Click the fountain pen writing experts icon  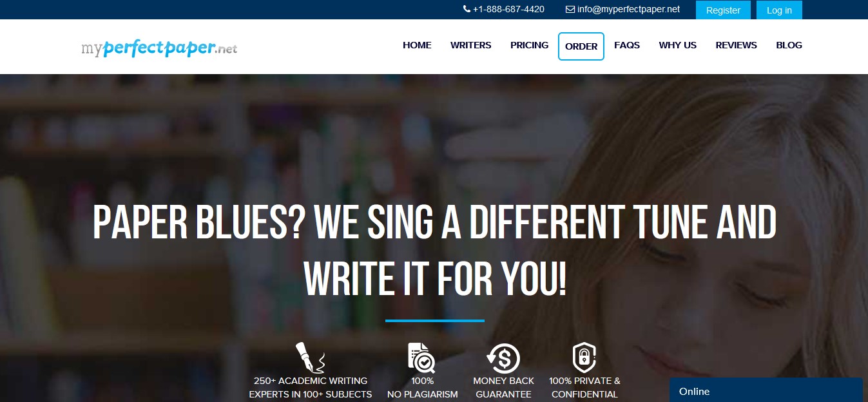(310, 358)
